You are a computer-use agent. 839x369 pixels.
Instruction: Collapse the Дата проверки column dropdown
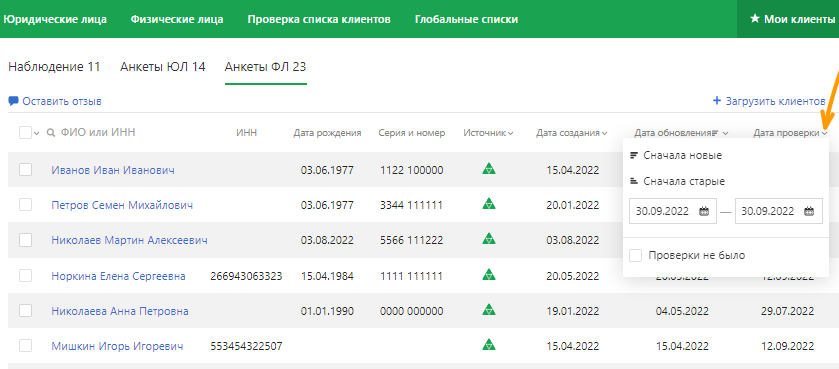coord(826,133)
